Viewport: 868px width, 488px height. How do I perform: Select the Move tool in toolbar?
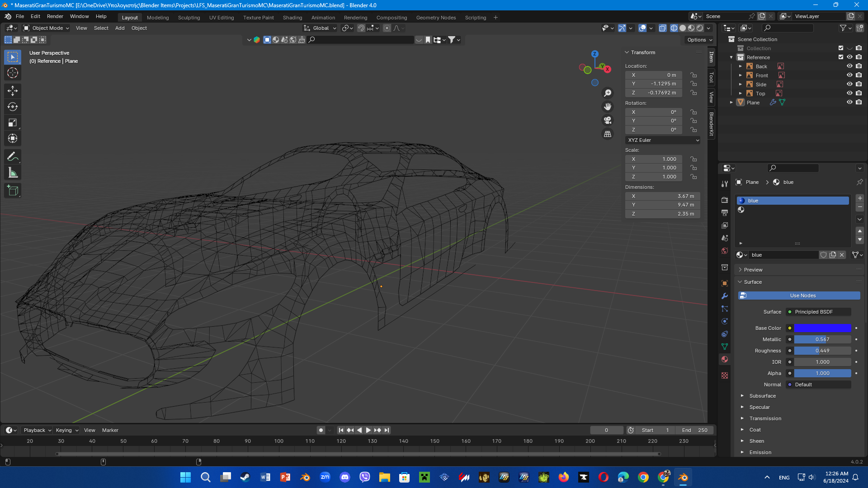click(13, 91)
